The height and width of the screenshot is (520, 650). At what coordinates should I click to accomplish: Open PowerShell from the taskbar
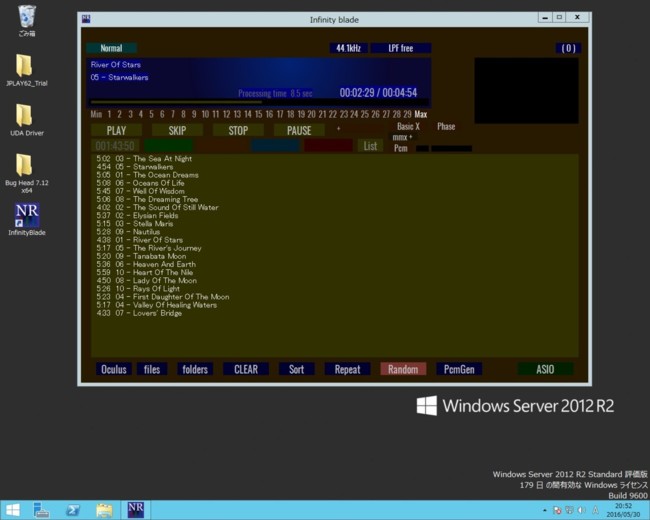coord(73,510)
